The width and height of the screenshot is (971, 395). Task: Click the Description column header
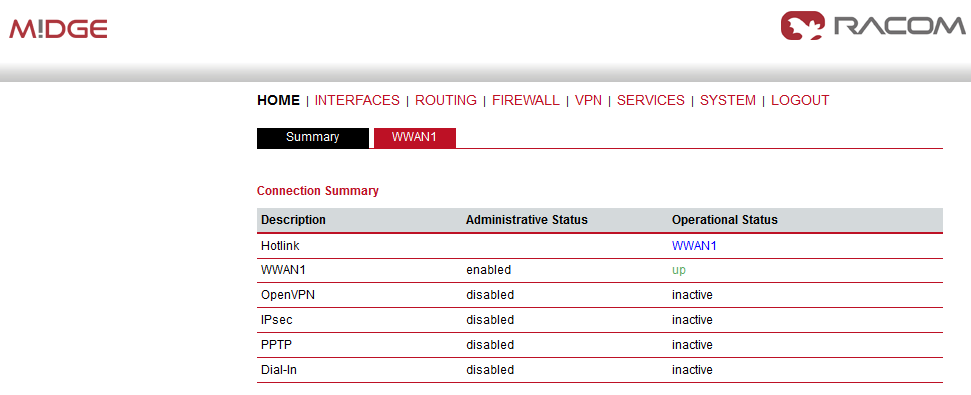tap(293, 220)
